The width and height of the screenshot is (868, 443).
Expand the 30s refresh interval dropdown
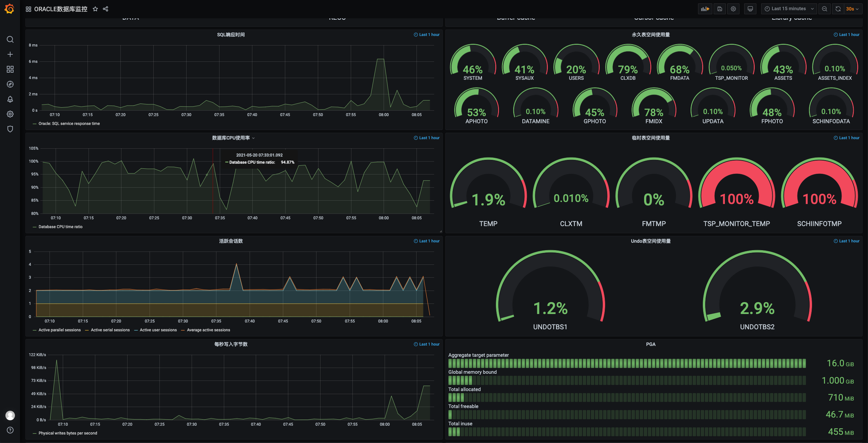tap(852, 9)
